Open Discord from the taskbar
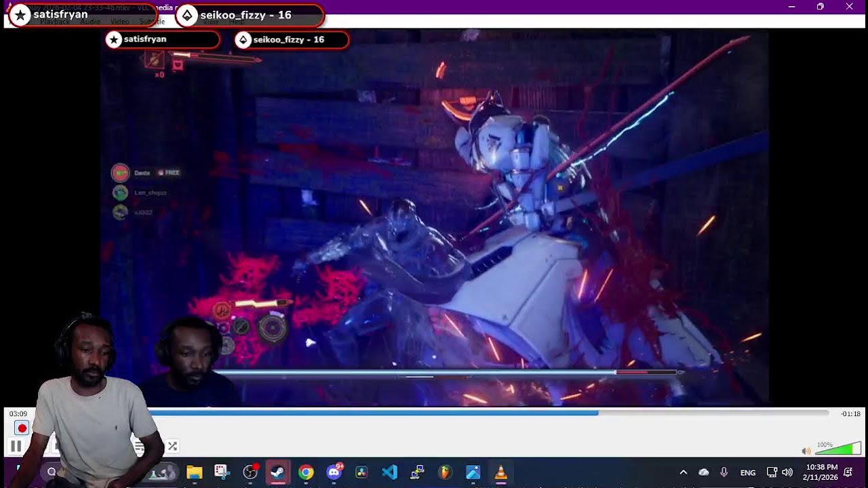868x488 pixels. [x=334, y=472]
